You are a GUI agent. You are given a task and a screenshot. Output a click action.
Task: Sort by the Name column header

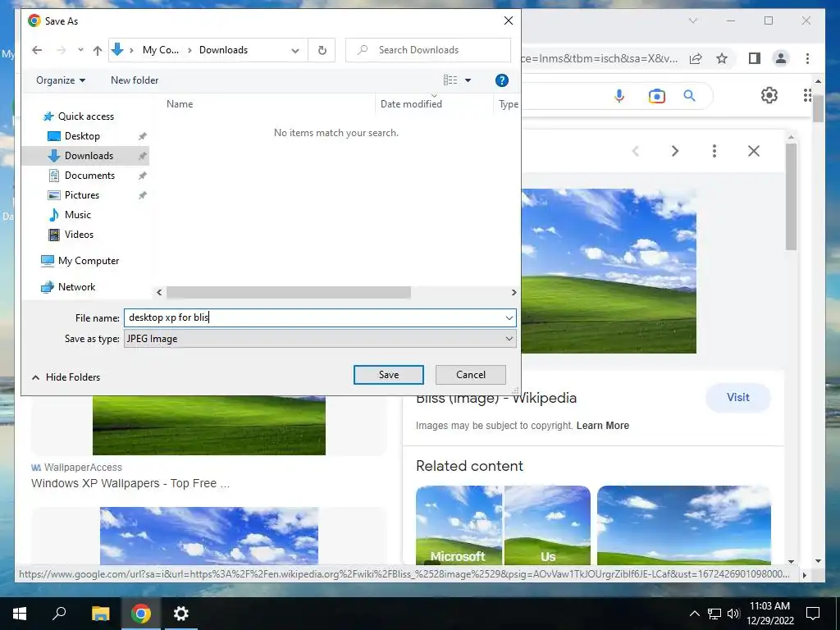coord(180,104)
